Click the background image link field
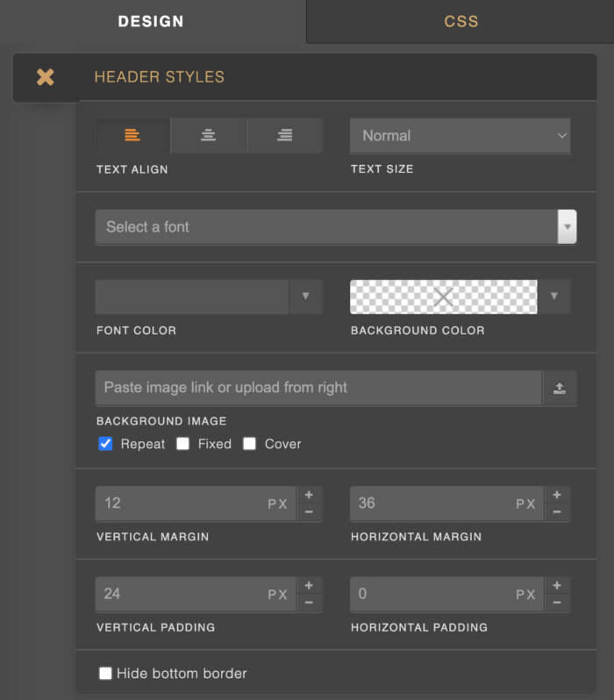Viewport: 614px width, 700px height. tap(318, 388)
